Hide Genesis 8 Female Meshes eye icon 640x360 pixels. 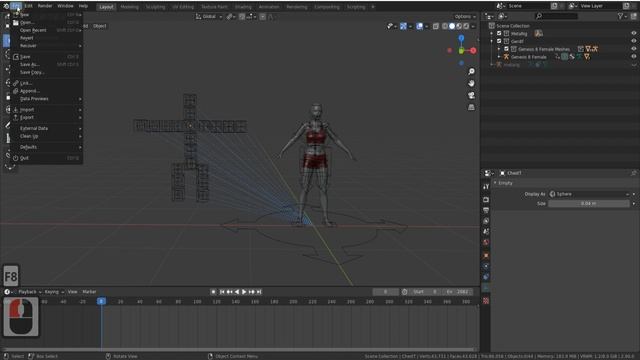coord(633,49)
